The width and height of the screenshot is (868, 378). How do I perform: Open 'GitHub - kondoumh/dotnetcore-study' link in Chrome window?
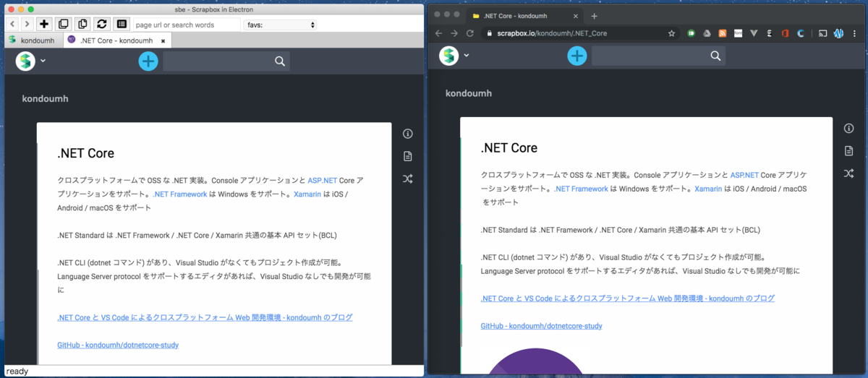click(542, 326)
